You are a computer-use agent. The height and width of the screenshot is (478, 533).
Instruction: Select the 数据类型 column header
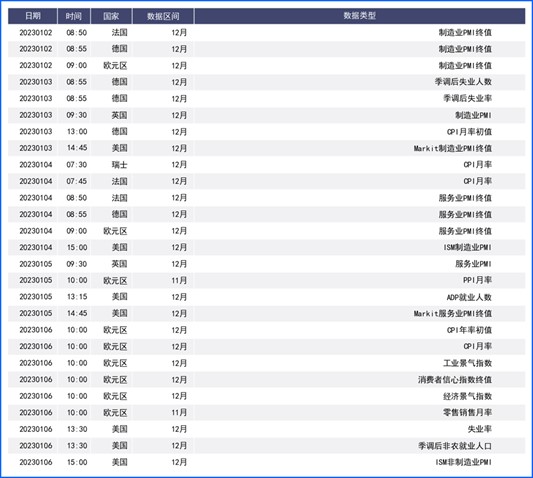360,16
